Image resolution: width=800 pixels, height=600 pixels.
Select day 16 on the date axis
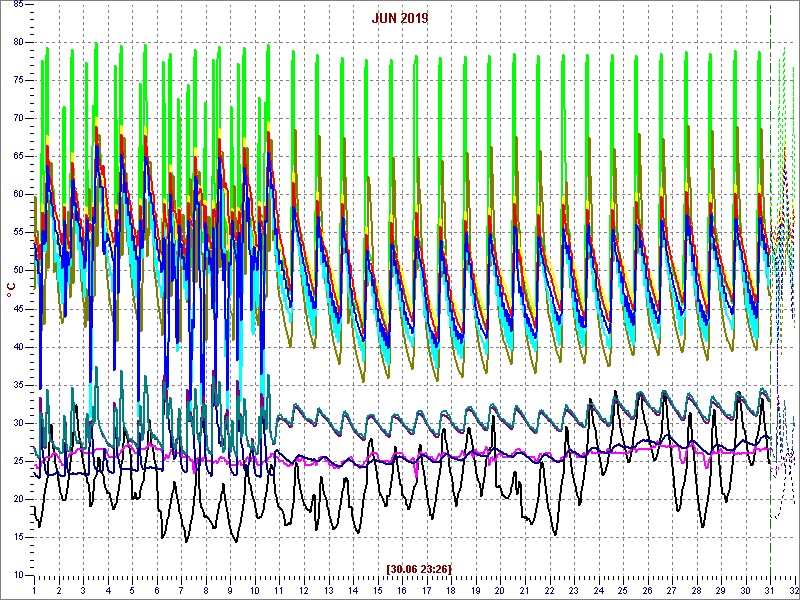pos(402,591)
